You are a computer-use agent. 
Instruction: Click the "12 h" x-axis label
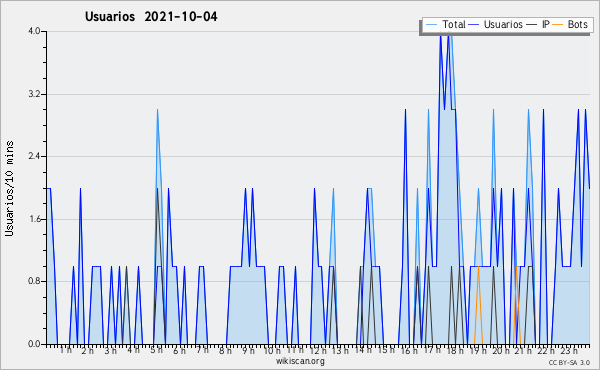point(318,351)
